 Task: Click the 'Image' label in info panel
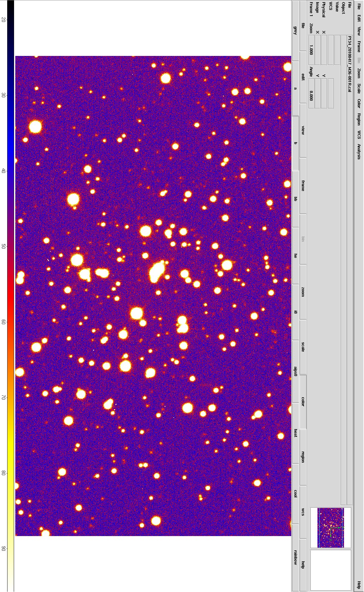coord(317,7)
